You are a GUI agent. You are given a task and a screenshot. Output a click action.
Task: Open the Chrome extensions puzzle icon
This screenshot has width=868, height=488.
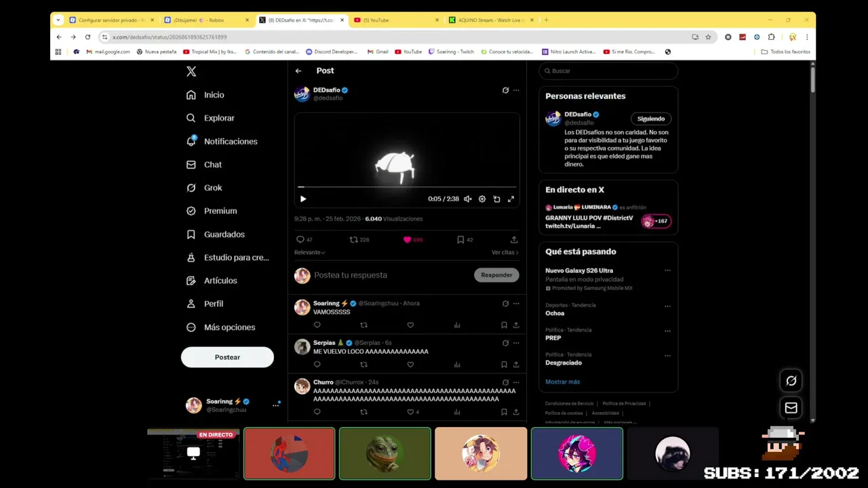point(771,37)
